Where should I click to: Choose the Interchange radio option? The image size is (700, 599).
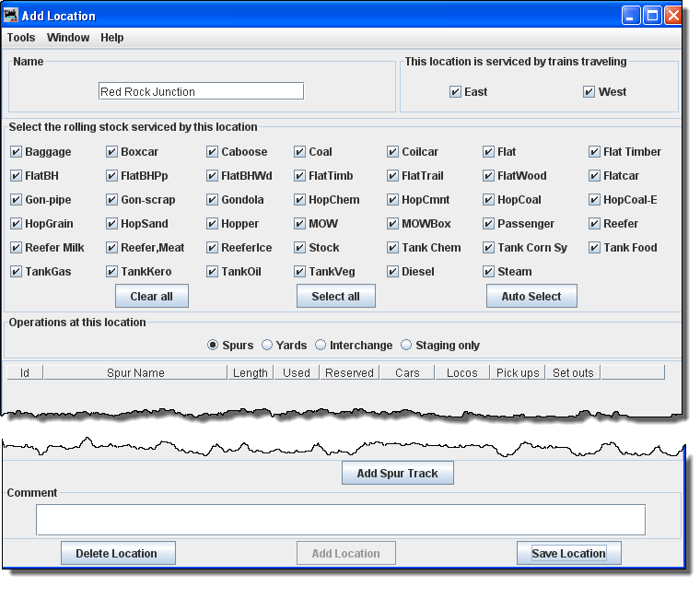coord(321,346)
